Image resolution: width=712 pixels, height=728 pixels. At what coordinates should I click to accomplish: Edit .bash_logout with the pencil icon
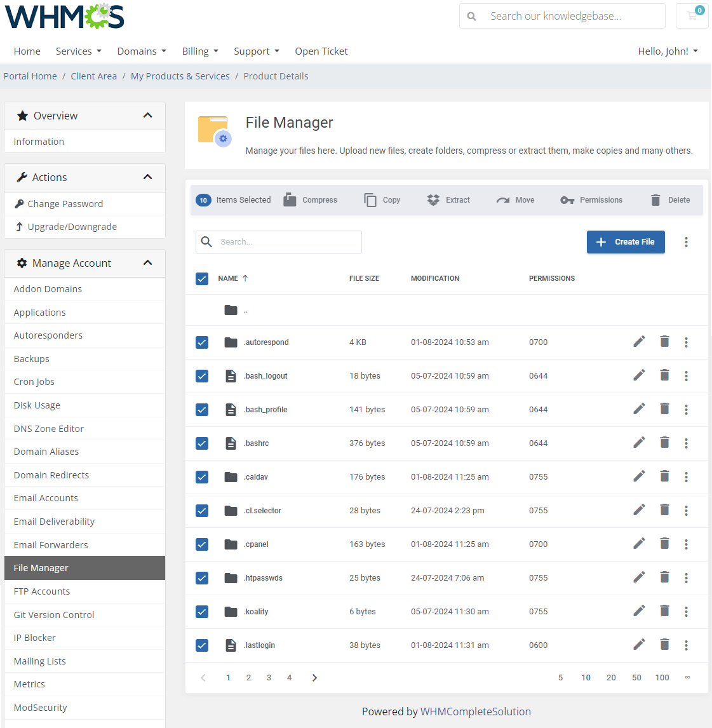pyautogui.click(x=639, y=375)
